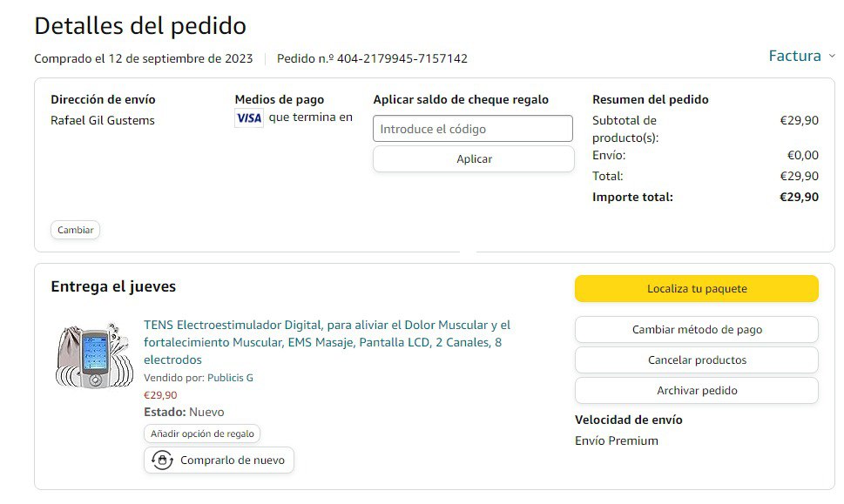844x504 pixels.
Task: Click the circular arrows buy-again icon
Action: (x=162, y=460)
